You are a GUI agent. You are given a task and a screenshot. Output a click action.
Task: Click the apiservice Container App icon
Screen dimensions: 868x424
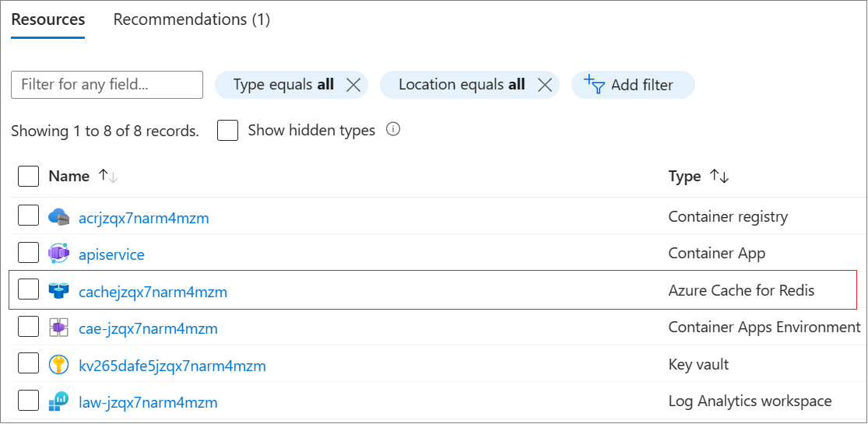(x=59, y=254)
